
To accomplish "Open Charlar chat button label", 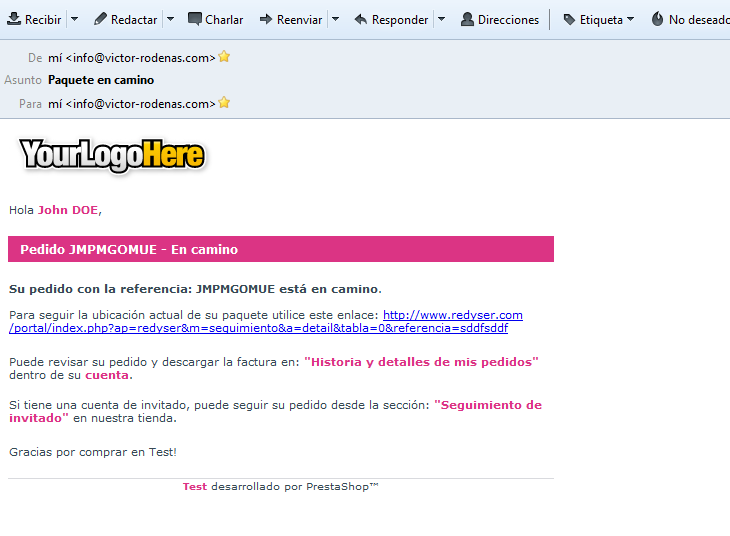I will [224, 20].
